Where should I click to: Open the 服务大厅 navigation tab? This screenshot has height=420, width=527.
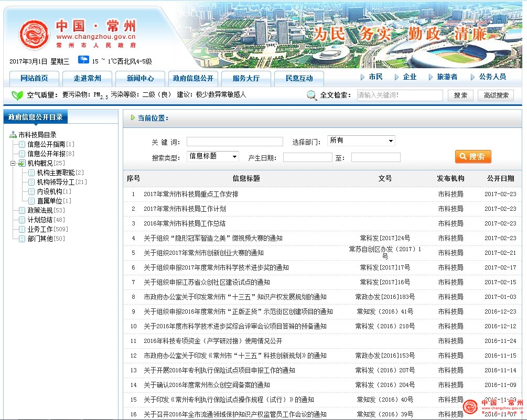pos(246,79)
